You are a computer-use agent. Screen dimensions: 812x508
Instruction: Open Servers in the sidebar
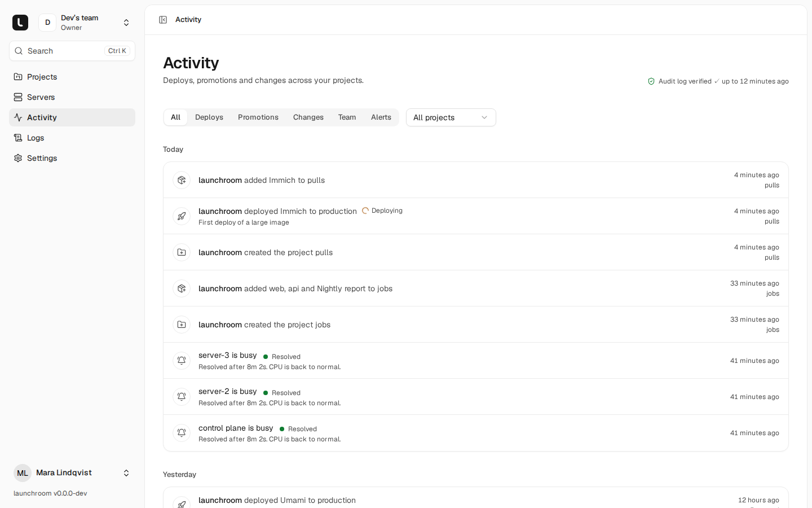(72, 97)
